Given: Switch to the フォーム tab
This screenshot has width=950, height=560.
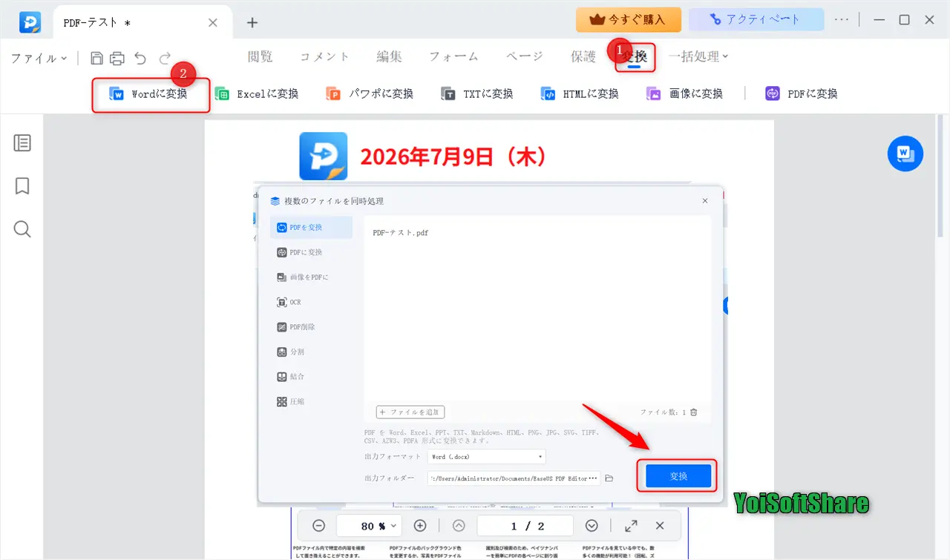Looking at the screenshot, I should [x=453, y=56].
